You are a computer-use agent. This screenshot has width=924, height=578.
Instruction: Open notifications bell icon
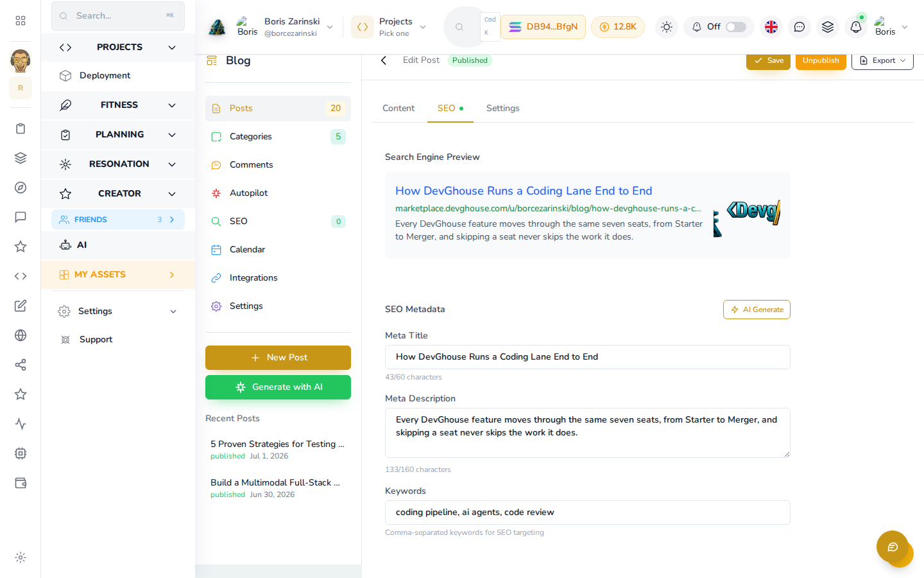click(x=856, y=27)
